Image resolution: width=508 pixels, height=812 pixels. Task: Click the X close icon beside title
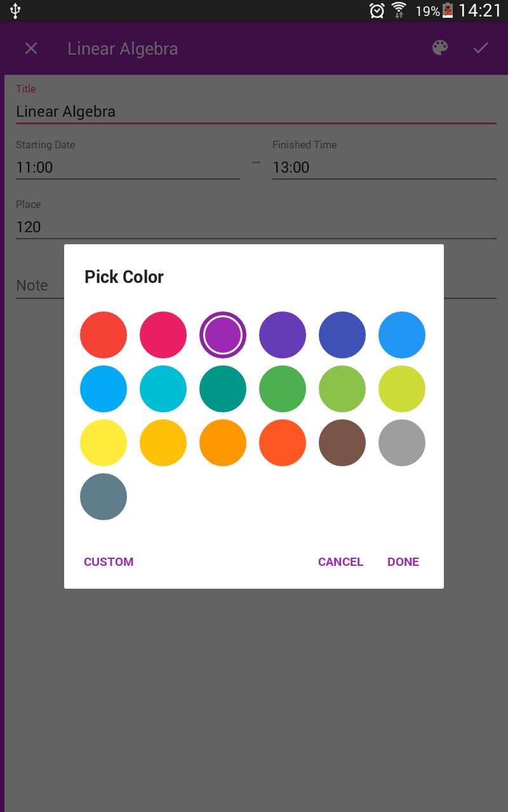[x=31, y=48]
